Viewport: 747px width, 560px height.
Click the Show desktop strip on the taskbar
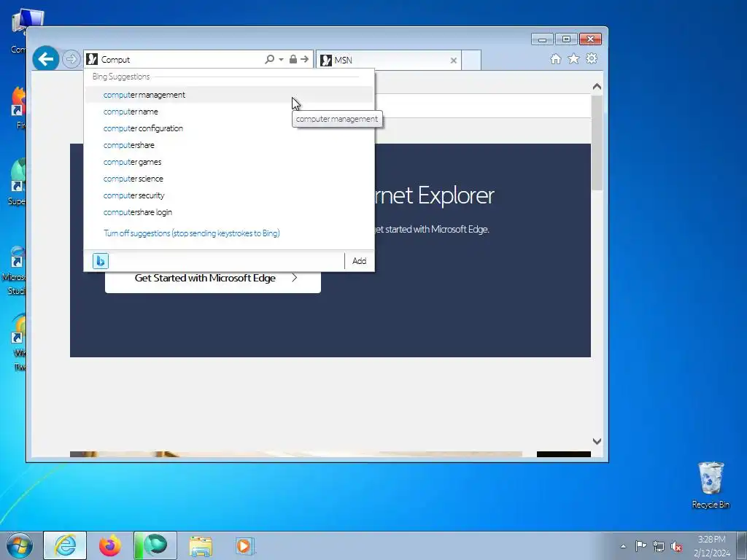[x=742, y=545]
